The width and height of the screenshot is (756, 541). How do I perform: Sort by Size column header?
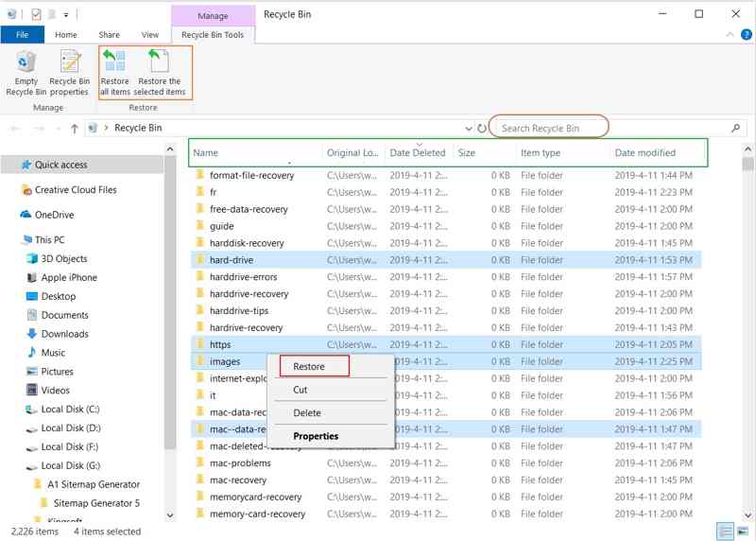coord(484,152)
